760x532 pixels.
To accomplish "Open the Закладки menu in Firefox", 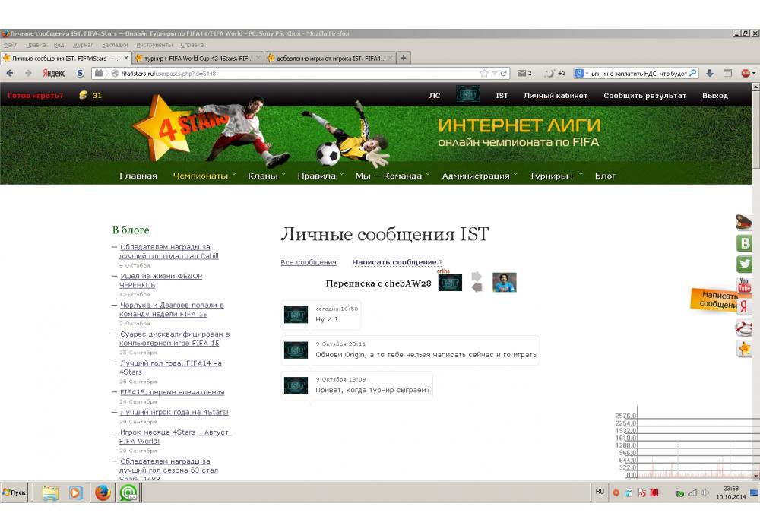I will 115,45.
